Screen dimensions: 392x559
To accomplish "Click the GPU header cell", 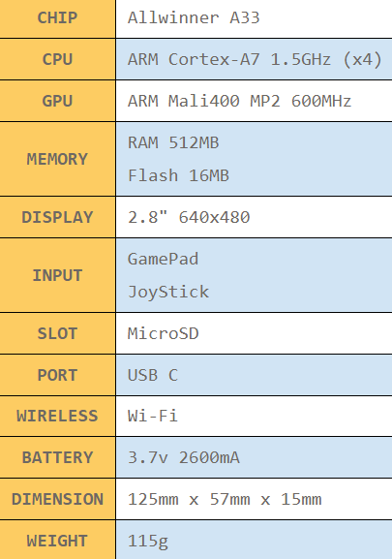I will click(x=57, y=102).
